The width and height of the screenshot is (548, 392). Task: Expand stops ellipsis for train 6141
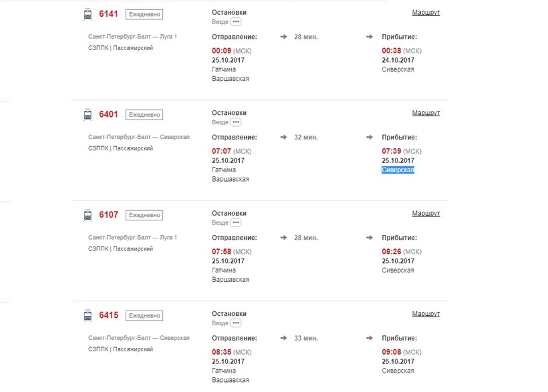tap(236, 22)
